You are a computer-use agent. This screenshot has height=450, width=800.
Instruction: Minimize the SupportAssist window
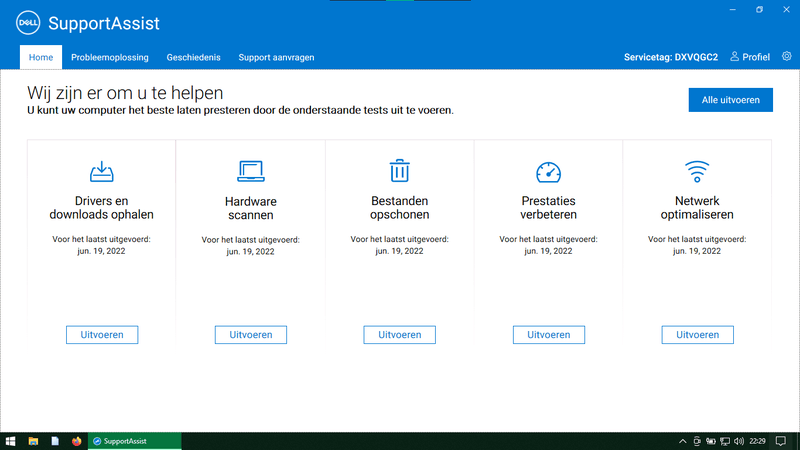pos(733,10)
